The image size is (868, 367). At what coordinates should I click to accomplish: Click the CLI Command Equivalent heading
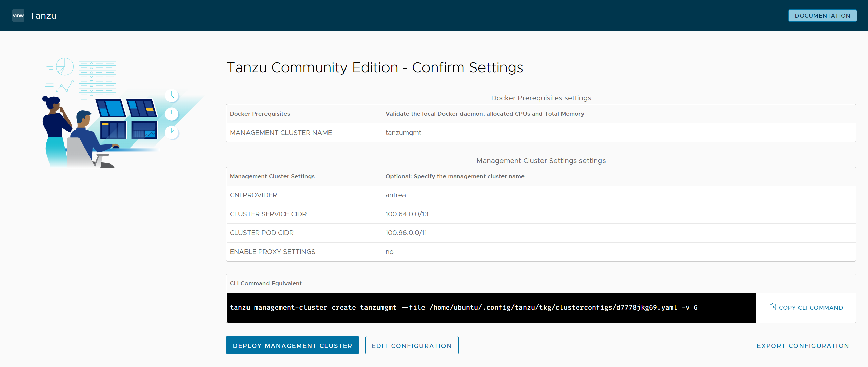click(x=266, y=283)
